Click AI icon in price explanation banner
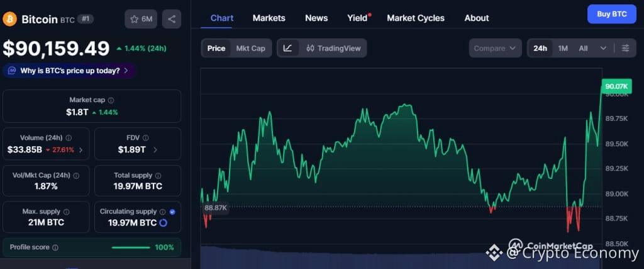This screenshot has width=644, height=269. [x=12, y=71]
